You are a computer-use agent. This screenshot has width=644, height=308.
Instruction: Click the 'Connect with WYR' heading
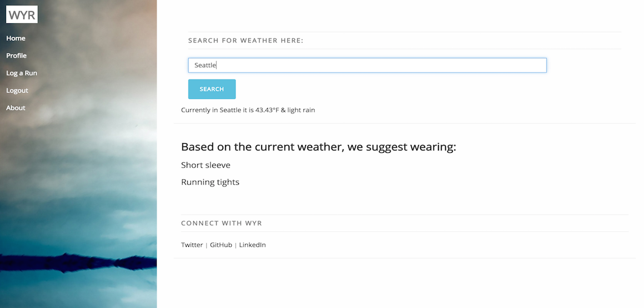tap(221, 223)
